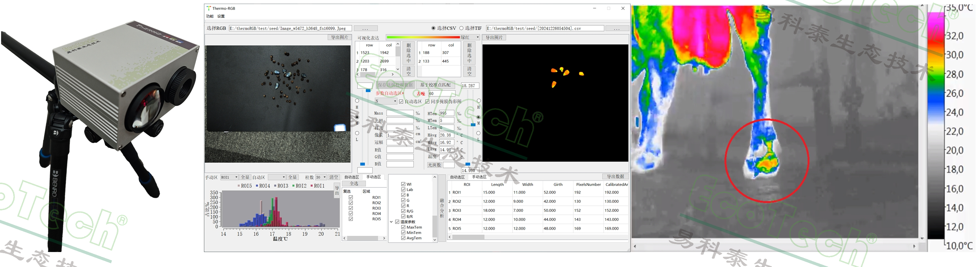Screen dimensions: 980x267
Task: Click the browse '...' button beside RGB path
Action: pos(365,28)
